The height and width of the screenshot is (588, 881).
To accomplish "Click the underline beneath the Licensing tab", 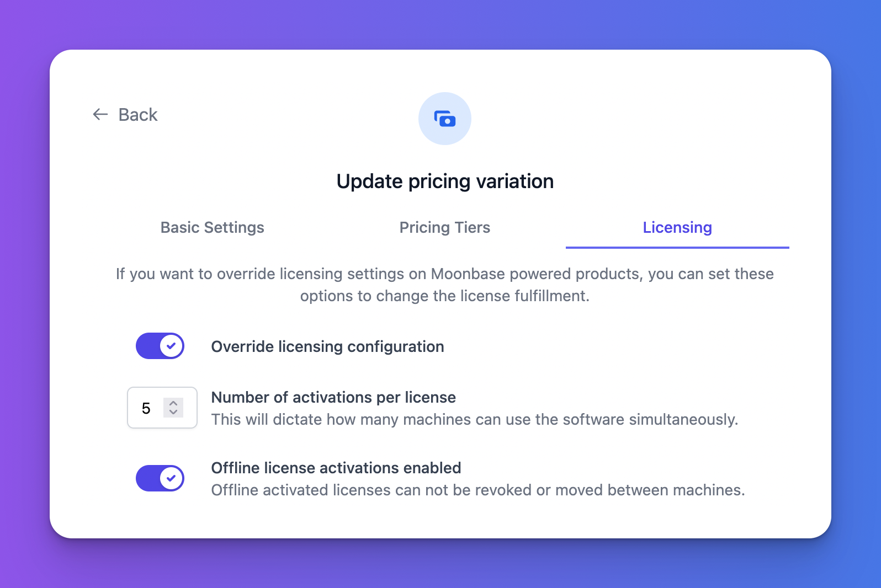I will (x=677, y=248).
